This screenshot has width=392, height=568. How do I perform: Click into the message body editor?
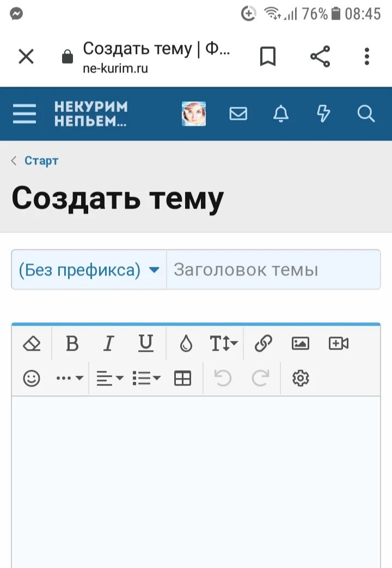tap(196, 482)
